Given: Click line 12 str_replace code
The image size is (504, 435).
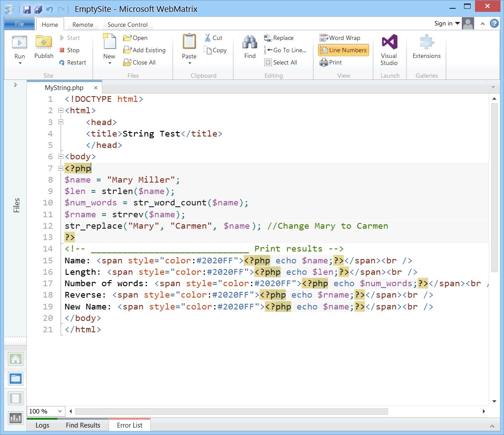Looking at the screenshot, I should [x=163, y=226].
